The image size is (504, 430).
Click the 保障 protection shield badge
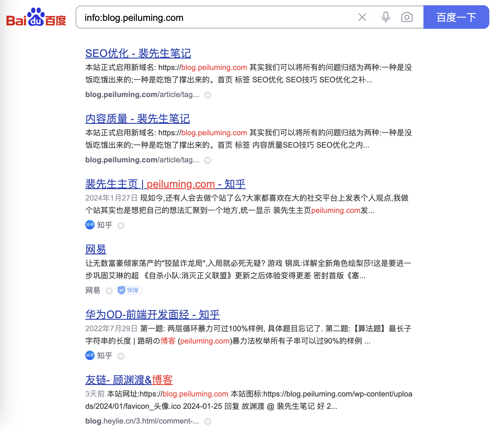pyautogui.click(x=130, y=290)
